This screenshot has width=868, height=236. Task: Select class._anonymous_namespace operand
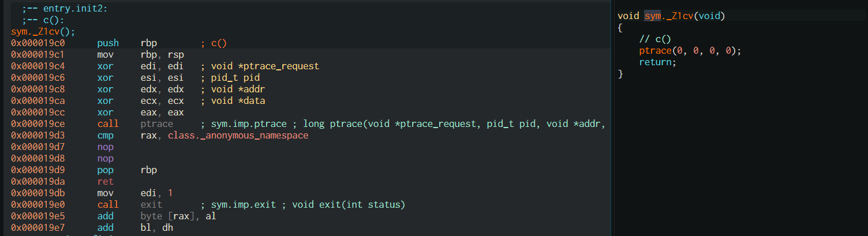coord(238,136)
